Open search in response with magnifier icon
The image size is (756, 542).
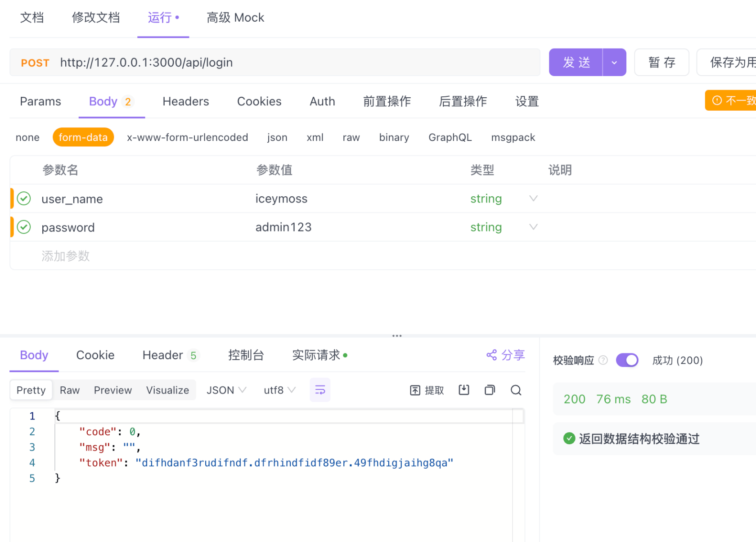(x=516, y=390)
